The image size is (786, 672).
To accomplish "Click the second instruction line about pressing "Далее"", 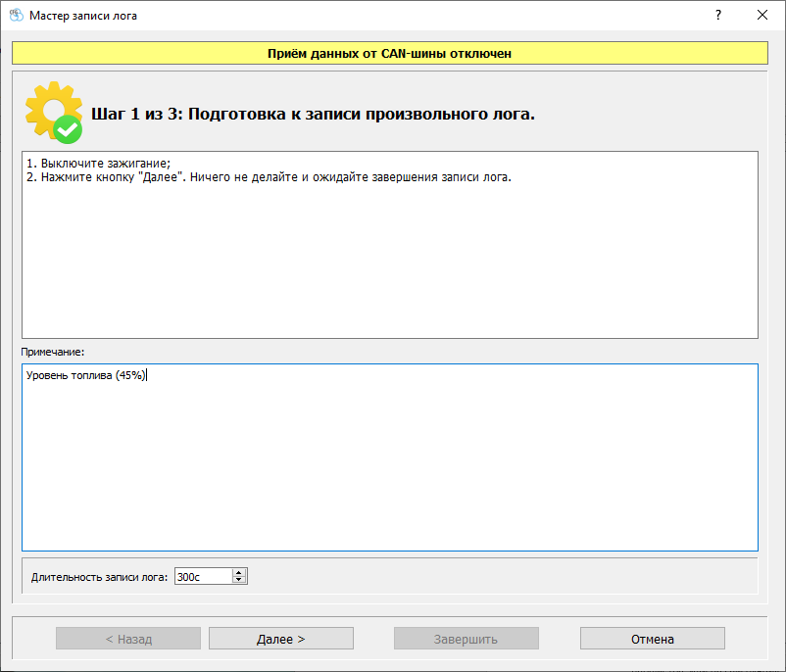I will tap(270, 177).
